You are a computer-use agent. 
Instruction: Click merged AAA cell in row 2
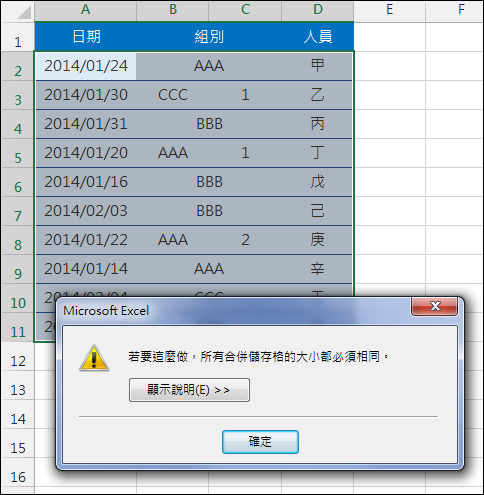(x=209, y=66)
